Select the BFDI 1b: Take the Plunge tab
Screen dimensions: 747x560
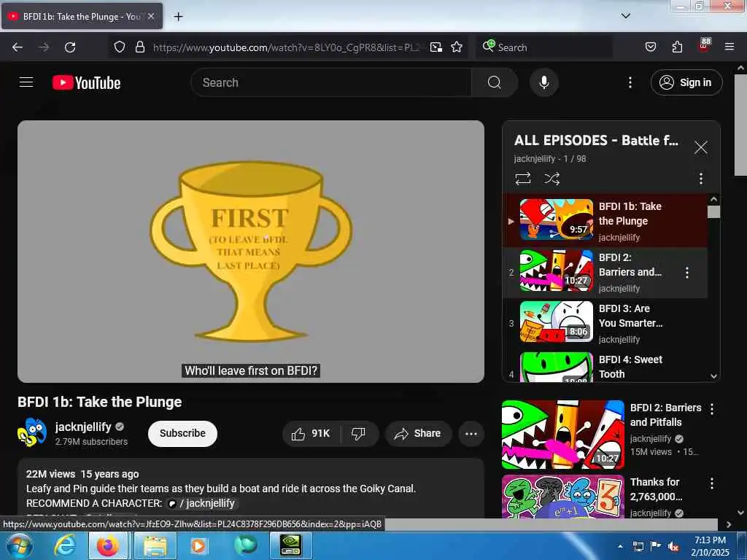(x=82, y=17)
